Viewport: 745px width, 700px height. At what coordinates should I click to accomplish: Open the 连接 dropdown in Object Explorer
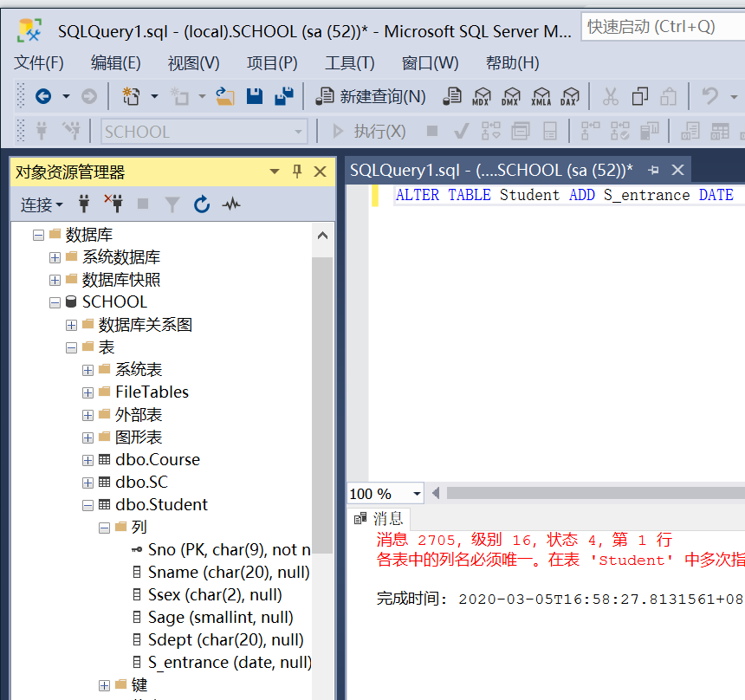click(x=42, y=204)
